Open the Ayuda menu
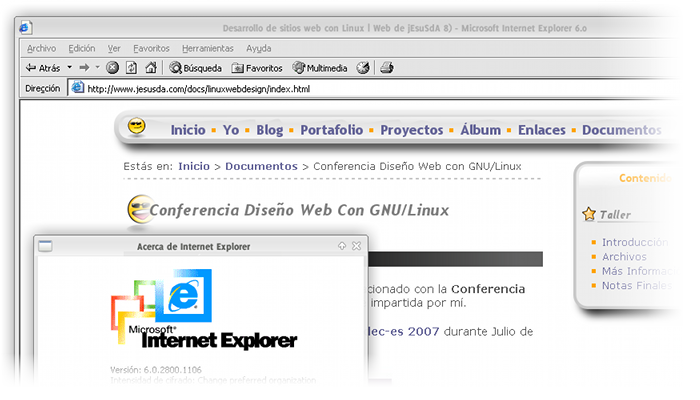This screenshot has height=400, width=700. 258,48
